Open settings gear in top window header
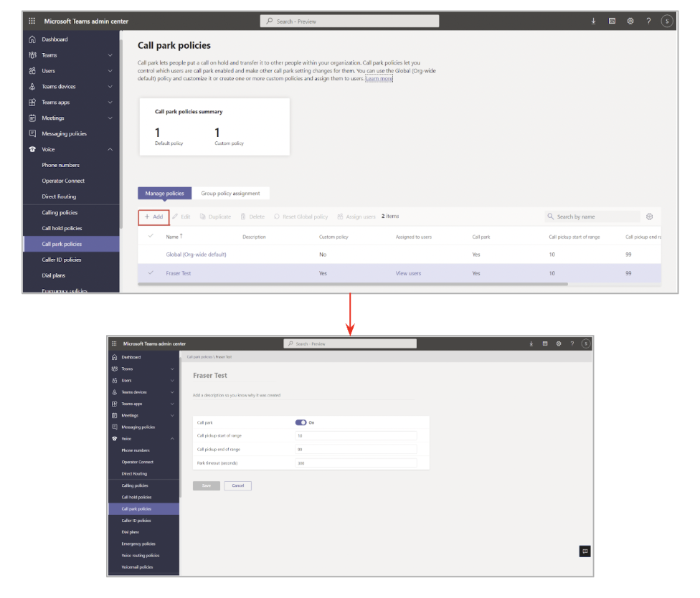This screenshot has width=700, height=598. point(630,21)
